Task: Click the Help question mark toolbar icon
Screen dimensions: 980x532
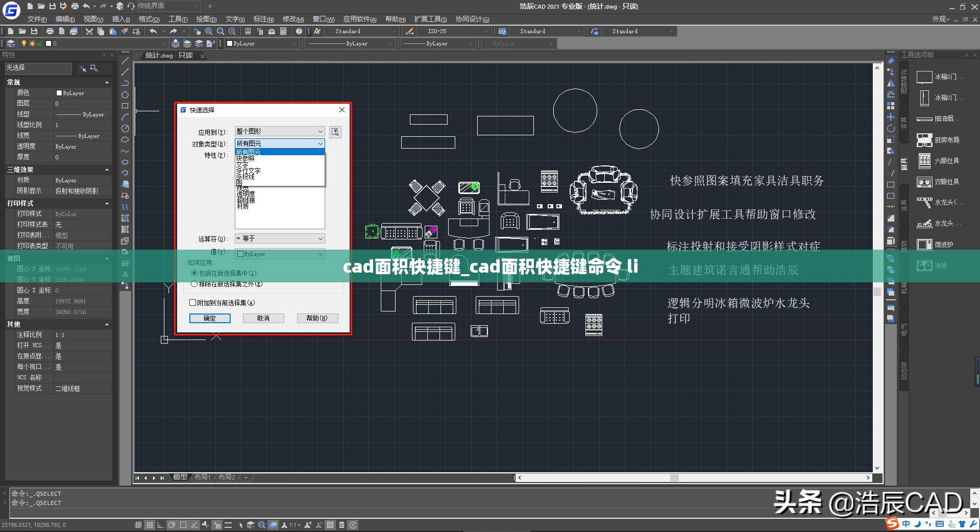Action: pyautogui.click(x=299, y=31)
